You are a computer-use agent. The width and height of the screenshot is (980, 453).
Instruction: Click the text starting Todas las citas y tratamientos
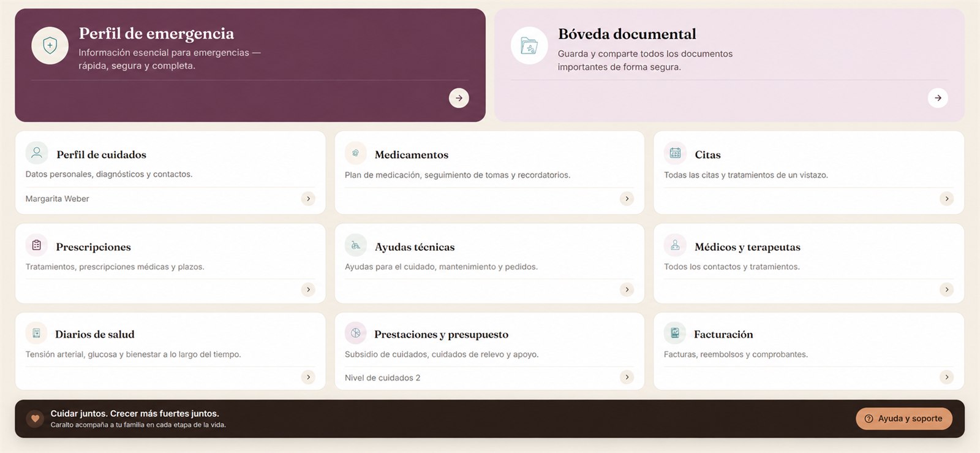[x=746, y=175]
